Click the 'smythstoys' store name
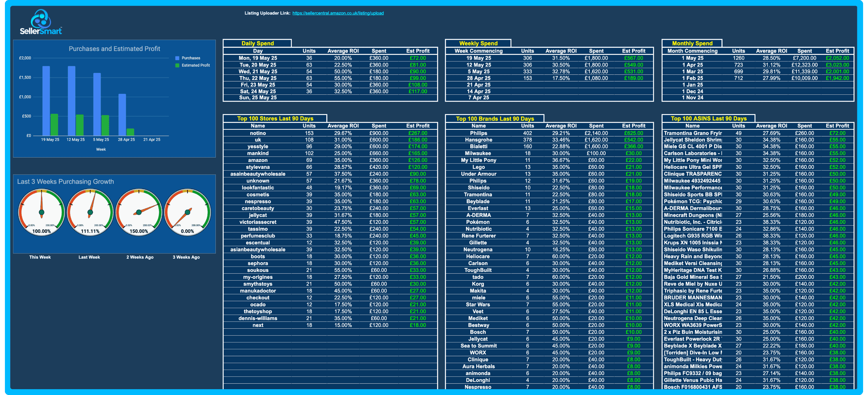Image resolution: width=868 pixels, height=395 pixels. point(258,284)
